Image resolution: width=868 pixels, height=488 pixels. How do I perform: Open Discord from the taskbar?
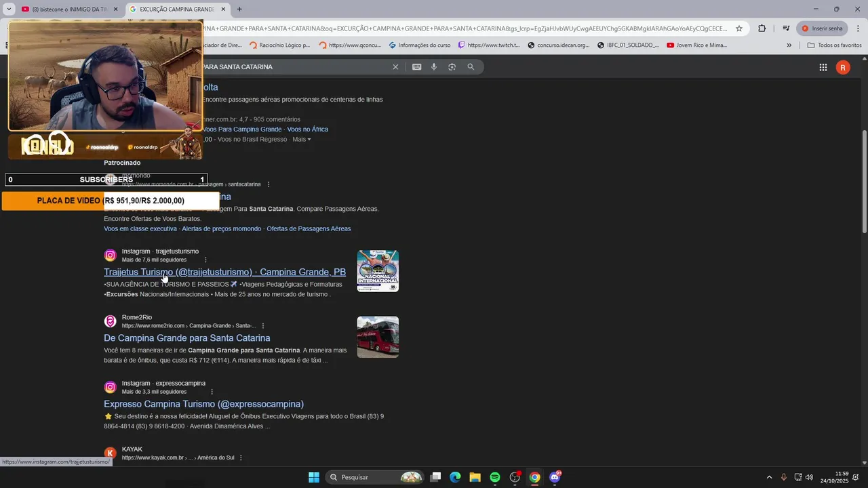click(x=555, y=477)
